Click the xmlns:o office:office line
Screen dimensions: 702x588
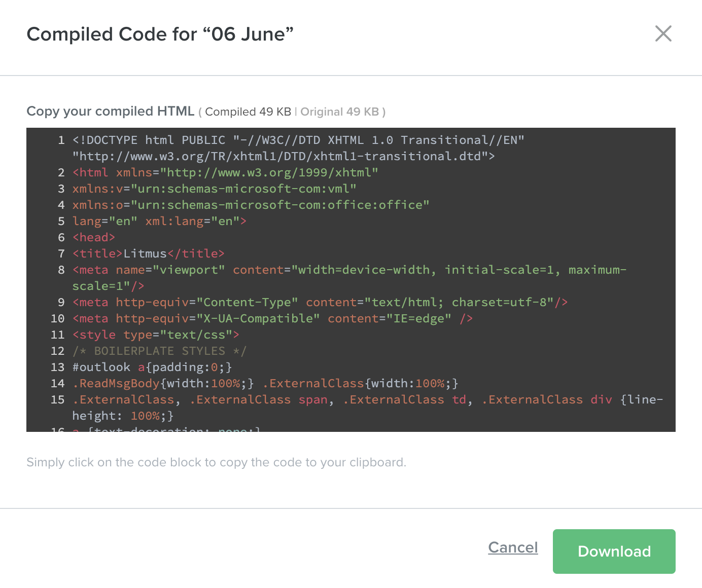pos(251,205)
